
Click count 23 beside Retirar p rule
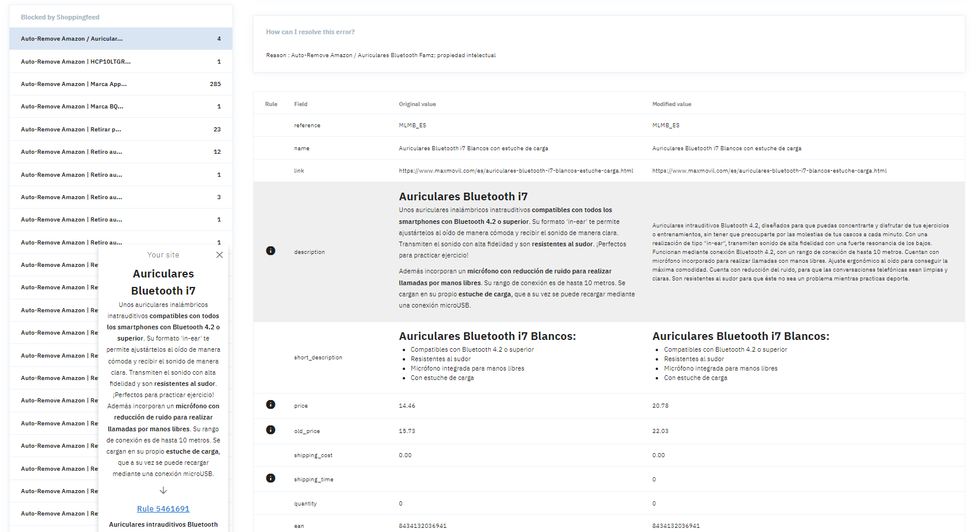coord(217,129)
